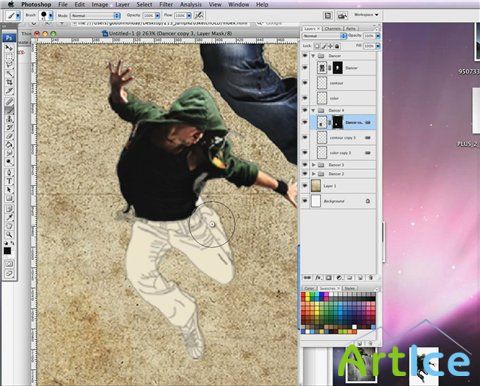Toggle lock all in Layers panel
Viewport: 480px width, 386px height.
[x=337, y=46]
